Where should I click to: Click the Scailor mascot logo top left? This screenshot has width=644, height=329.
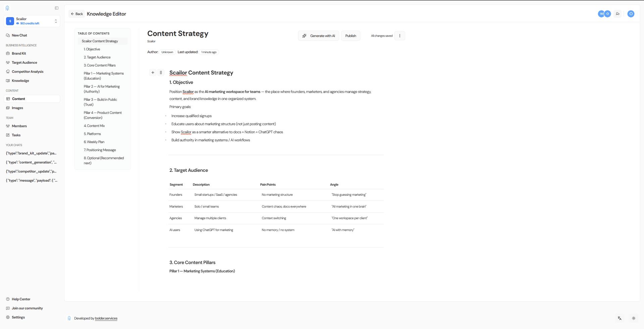[7, 8]
